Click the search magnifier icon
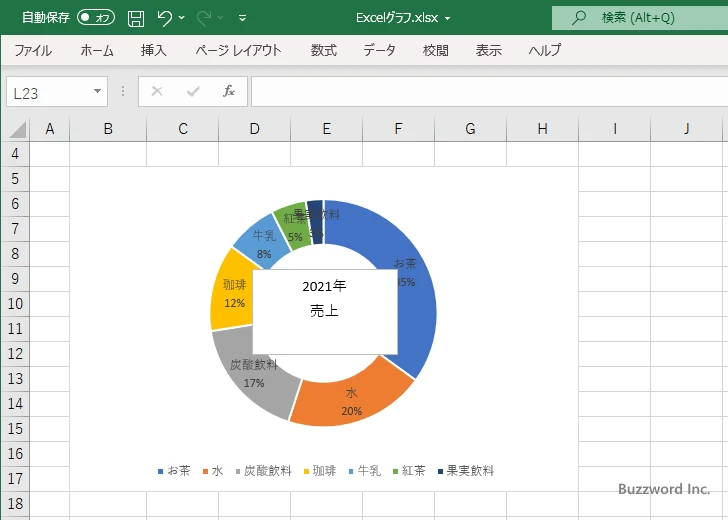728x520 pixels. [578, 18]
